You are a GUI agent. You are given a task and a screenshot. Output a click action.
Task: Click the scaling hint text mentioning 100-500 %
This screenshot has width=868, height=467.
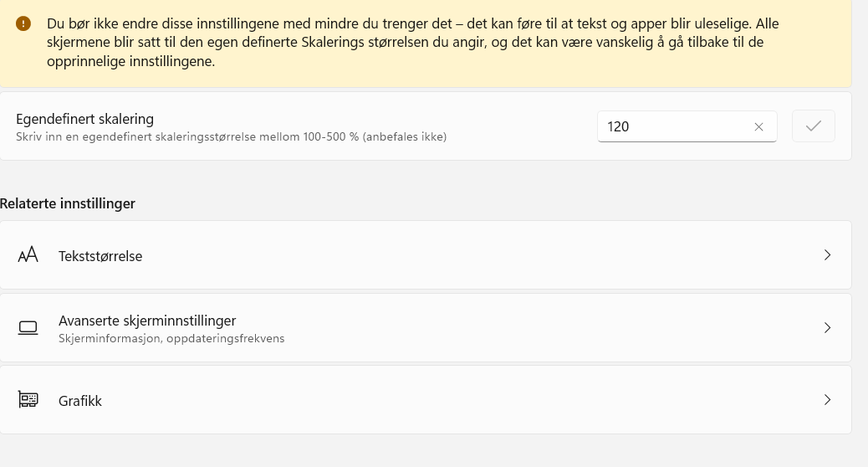pos(231,136)
